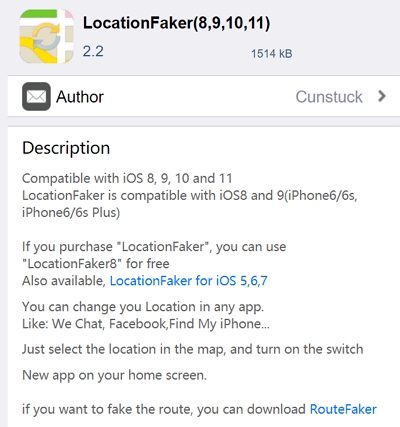Viewport: 400px width, 427px height.
Task: Click 'iPhone6/6s Plus)' line
Action: click(71, 213)
